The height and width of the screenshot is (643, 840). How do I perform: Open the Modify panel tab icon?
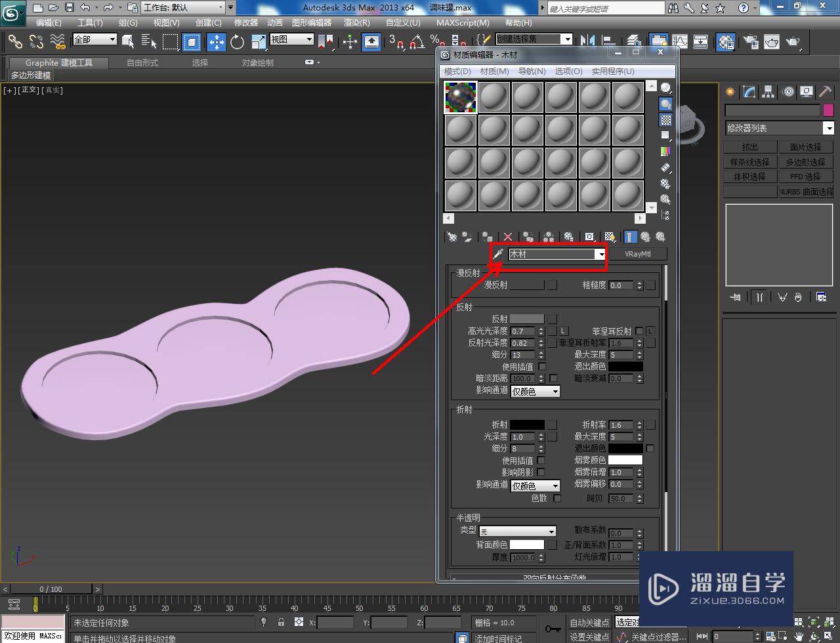coord(749,93)
